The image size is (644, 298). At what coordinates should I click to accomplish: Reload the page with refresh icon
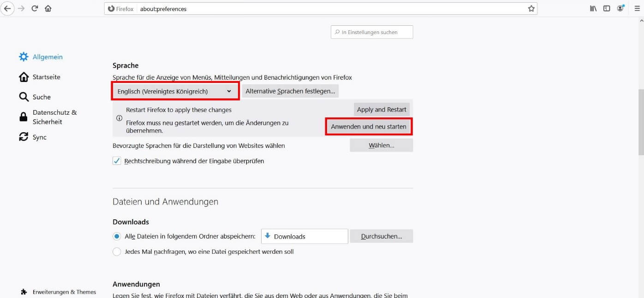(x=35, y=8)
